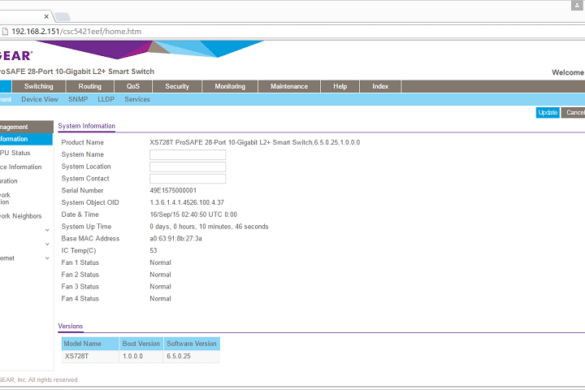This screenshot has width=585, height=390.
Task: Click the 6.5.0.25 software version cell
Action: pos(192,356)
